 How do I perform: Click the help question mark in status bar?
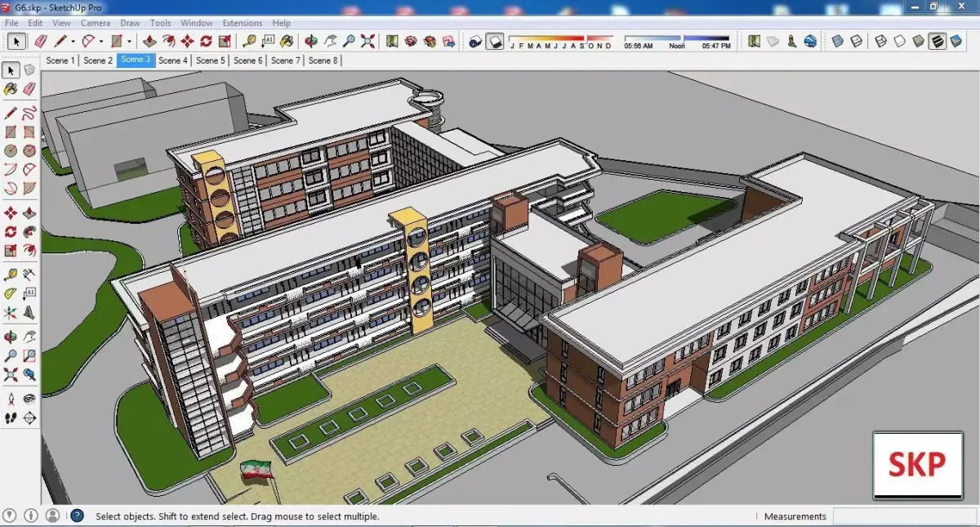coord(77,516)
